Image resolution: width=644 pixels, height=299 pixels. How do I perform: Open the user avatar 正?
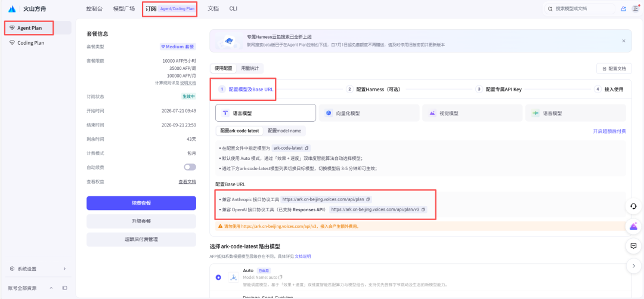pos(635,8)
